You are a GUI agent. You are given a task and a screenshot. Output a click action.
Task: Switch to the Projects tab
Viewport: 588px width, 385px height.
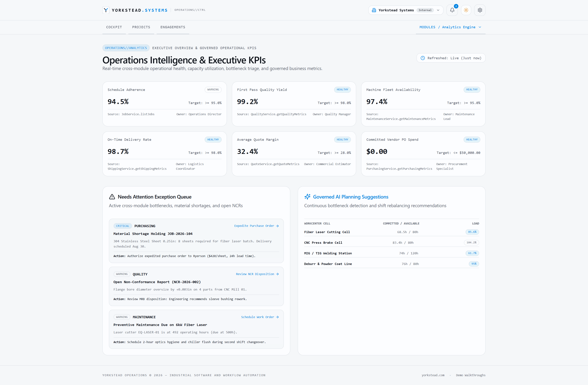(x=141, y=27)
